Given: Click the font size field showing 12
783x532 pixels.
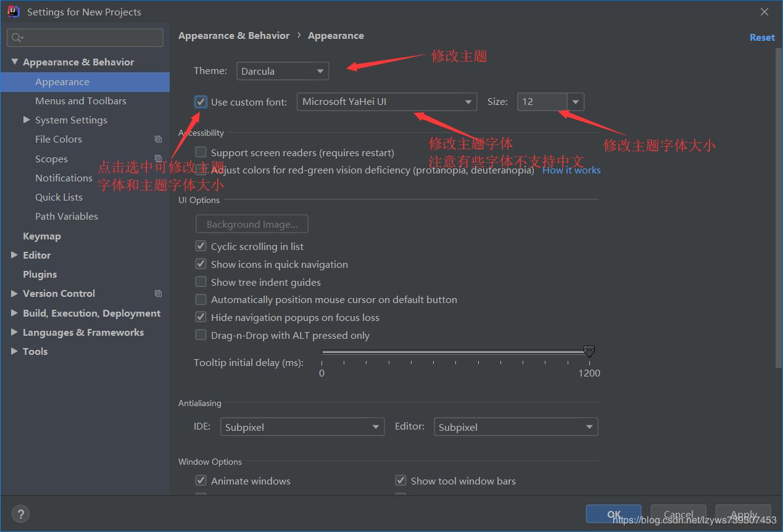Looking at the screenshot, I should click(x=542, y=102).
